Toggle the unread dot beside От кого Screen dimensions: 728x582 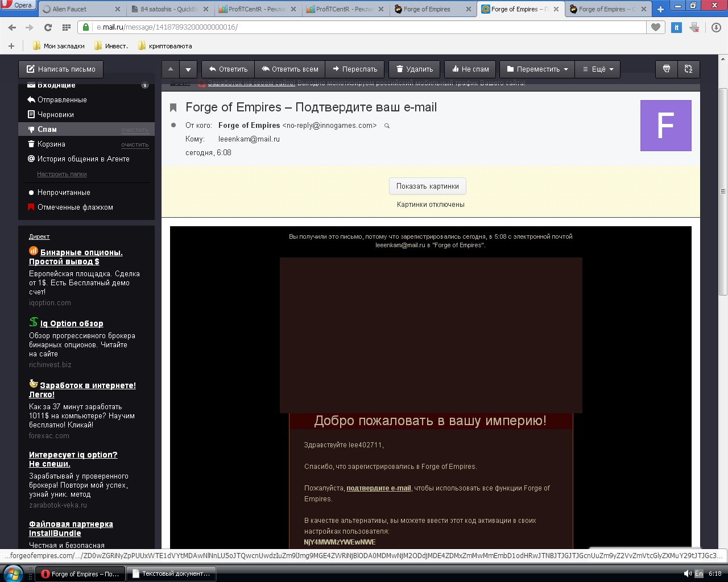click(x=173, y=125)
